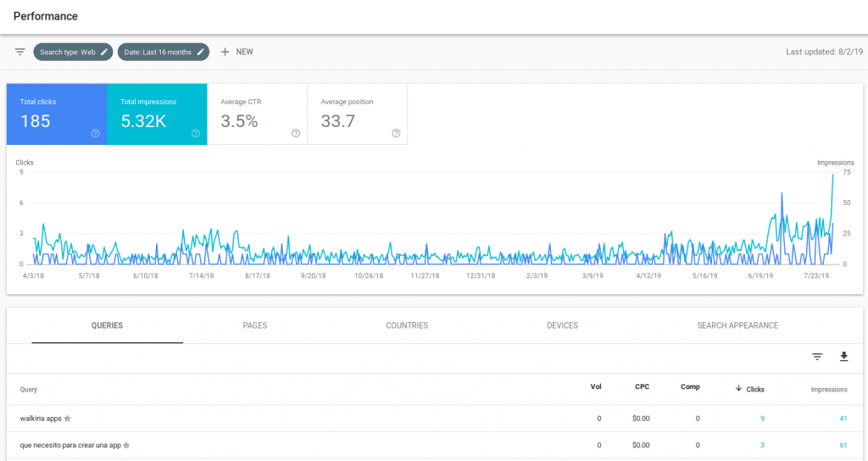Click the sort arrow beside Clicks
Image resolution: width=868 pixels, height=461 pixels.
pyautogui.click(x=738, y=388)
